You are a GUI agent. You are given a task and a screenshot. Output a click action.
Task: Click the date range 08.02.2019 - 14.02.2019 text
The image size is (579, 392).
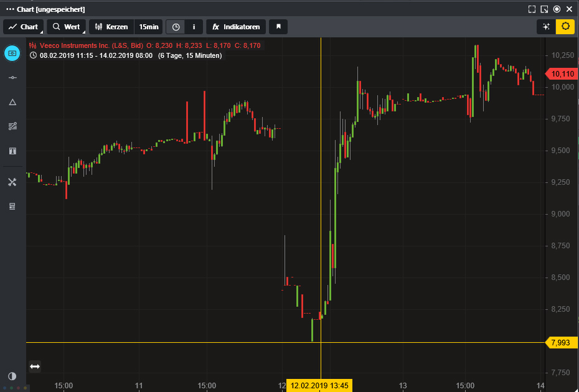[x=96, y=56]
